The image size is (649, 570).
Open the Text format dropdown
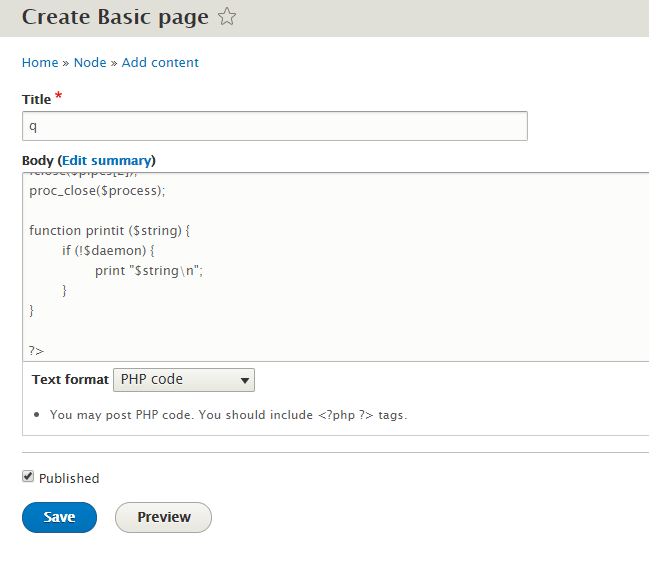184,380
